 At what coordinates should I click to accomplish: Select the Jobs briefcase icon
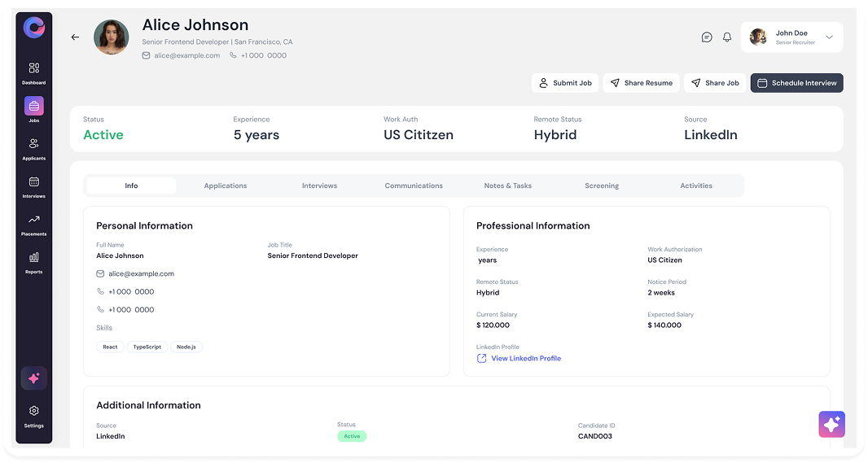(33, 106)
